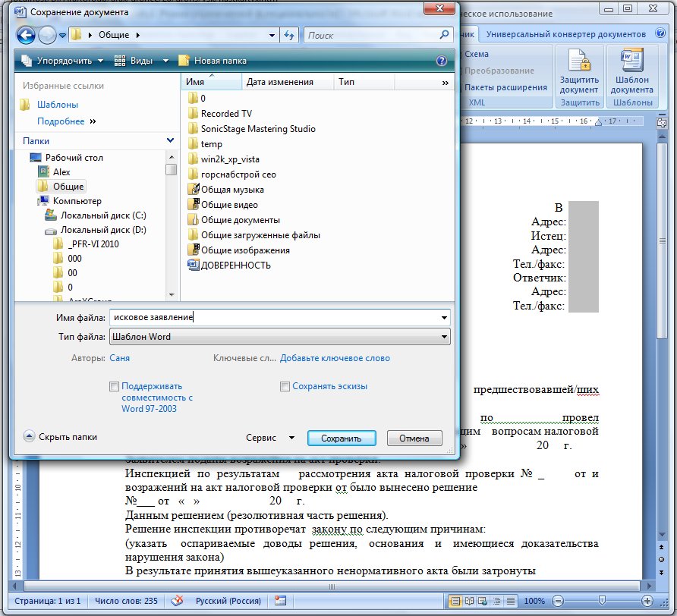Click the spelling check icon in status bar
Image resolution: width=677 pixels, height=616 pixels.
(x=178, y=601)
